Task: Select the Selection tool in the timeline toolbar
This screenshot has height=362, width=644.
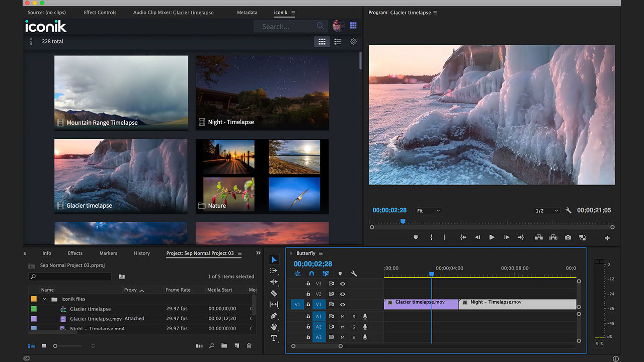Action: point(274,259)
